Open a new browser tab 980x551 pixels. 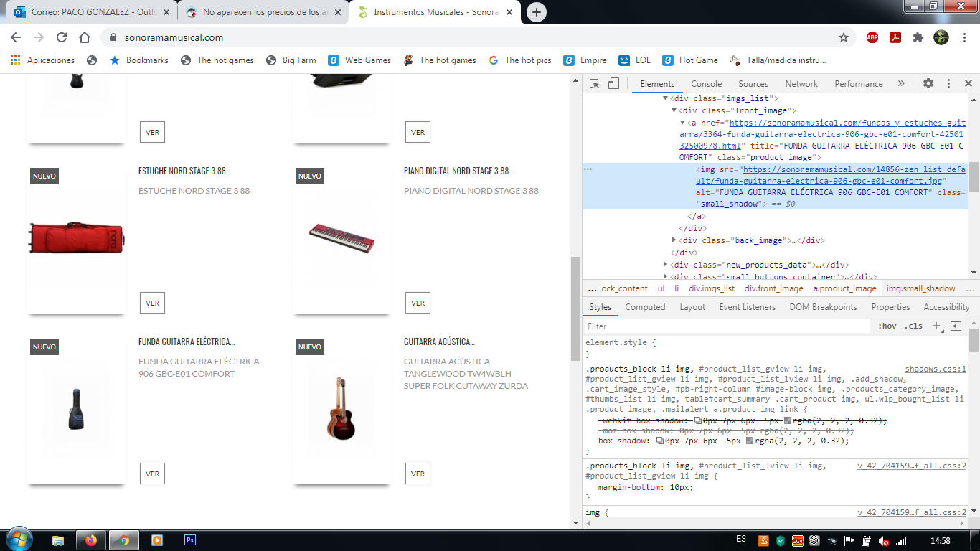[x=537, y=12]
